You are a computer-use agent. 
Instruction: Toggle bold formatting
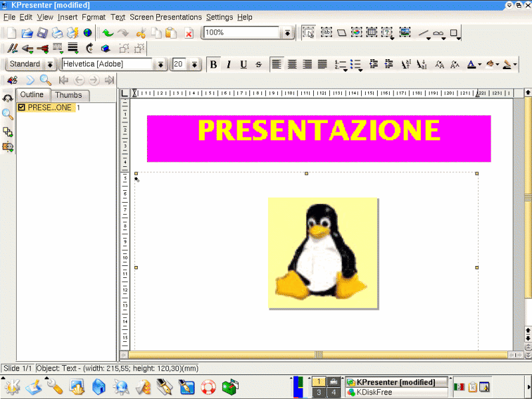pyautogui.click(x=213, y=64)
